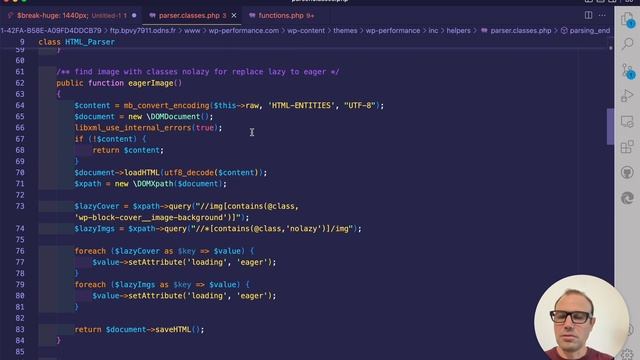Open the Remote Explorer icon
640x360 pixels.
point(627,121)
